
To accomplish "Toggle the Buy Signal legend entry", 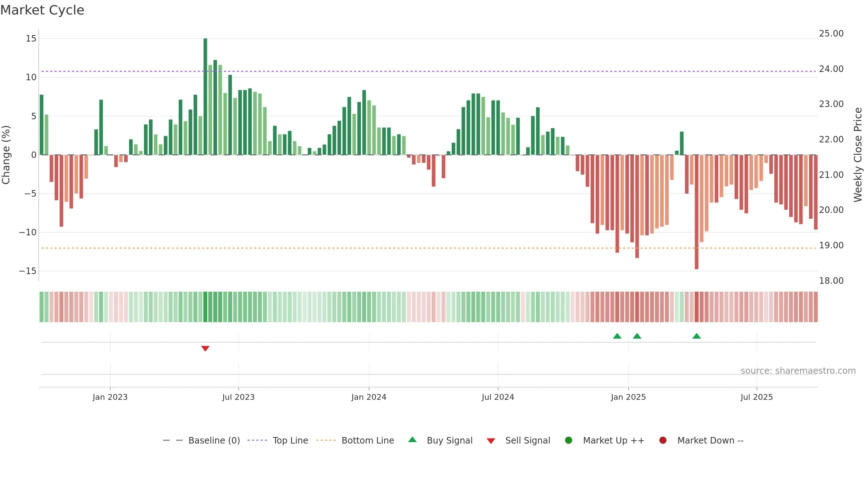I will point(440,440).
